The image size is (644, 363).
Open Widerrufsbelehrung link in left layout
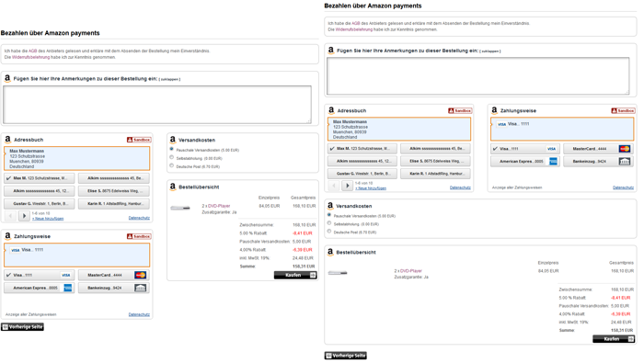point(30,57)
